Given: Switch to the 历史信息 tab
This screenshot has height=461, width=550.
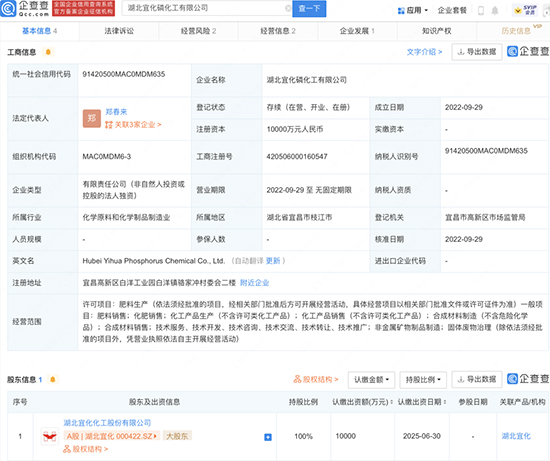Looking at the screenshot, I should coord(516,31).
